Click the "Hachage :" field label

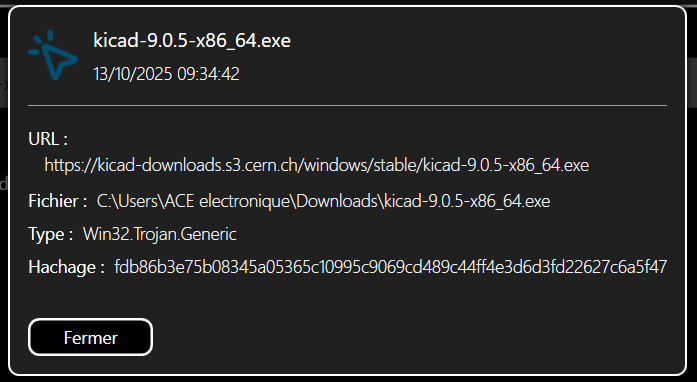coord(67,267)
